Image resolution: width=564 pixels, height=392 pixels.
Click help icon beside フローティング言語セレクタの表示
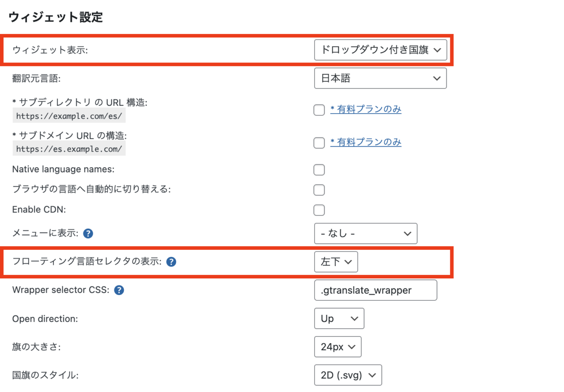coord(171,262)
